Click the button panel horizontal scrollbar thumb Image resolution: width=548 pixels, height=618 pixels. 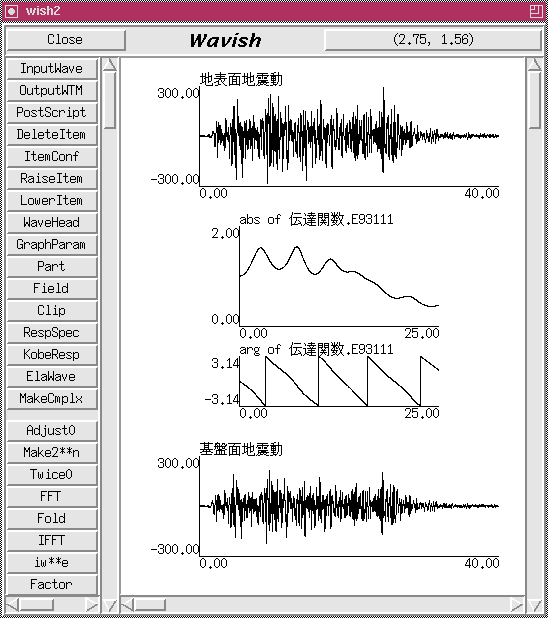click(37, 605)
